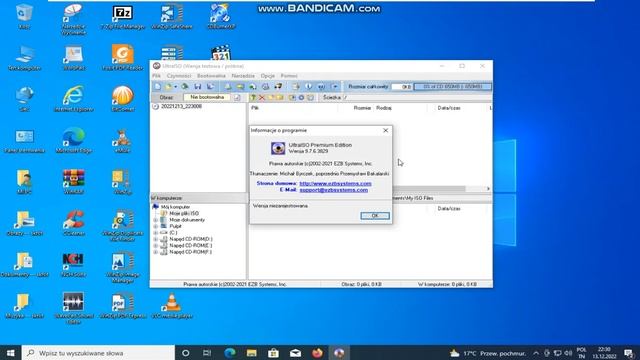The height and width of the screenshot is (360, 640).
Task: Select Moje pliki ISO folder
Action: [x=184, y=213]
